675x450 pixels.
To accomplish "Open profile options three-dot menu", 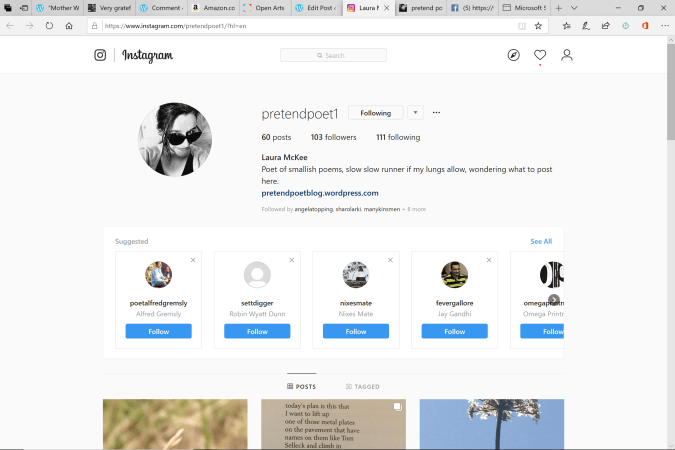I will pos(436,113).
